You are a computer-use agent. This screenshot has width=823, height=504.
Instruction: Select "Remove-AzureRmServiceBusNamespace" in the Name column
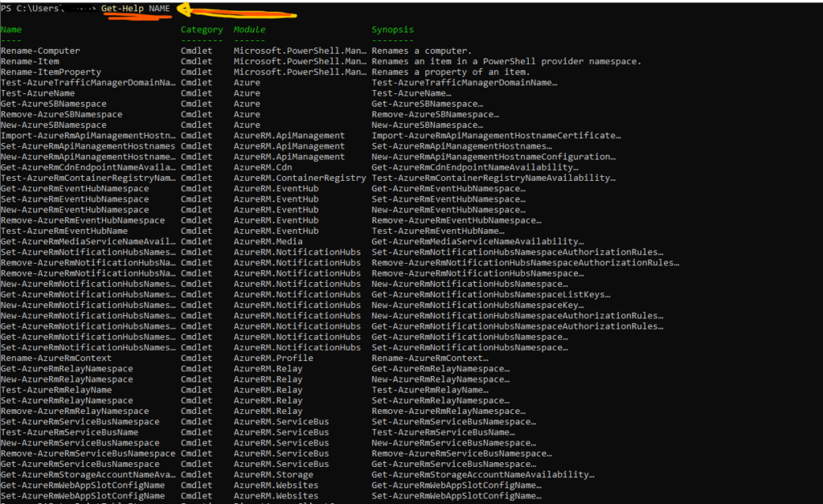point(88,453)
